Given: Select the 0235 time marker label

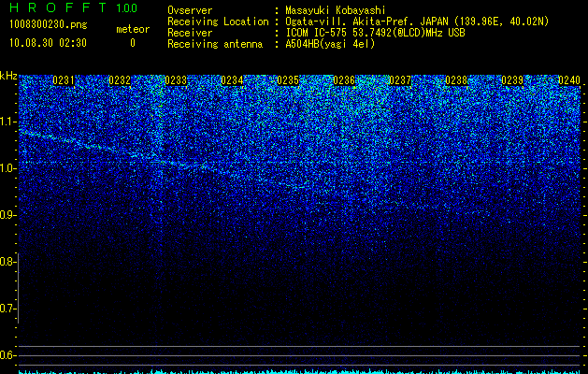Looking at the screenshot, I should 288,80.
